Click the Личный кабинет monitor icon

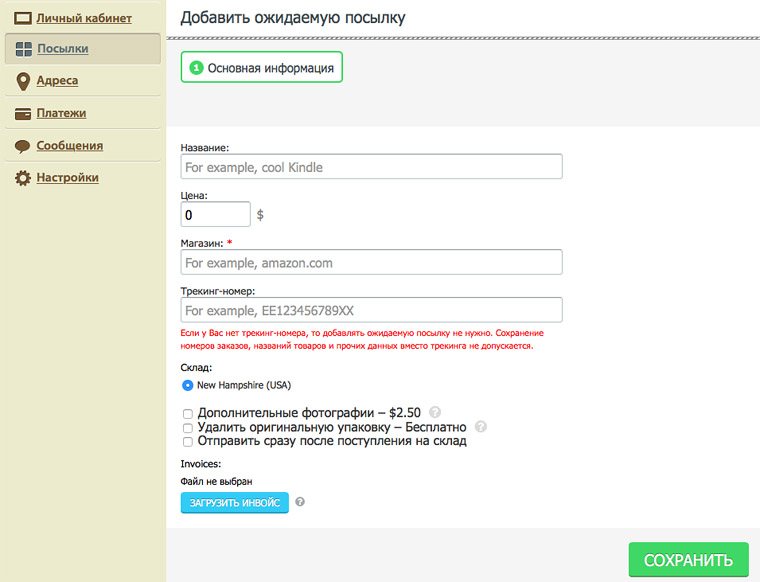[22, 18]
